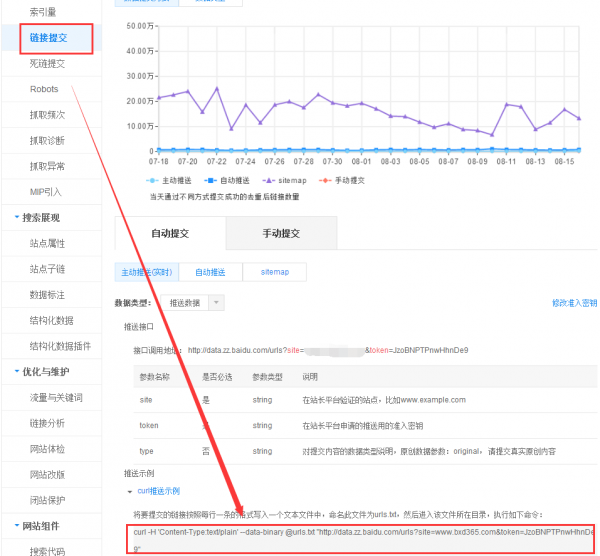600x556 pixels.
Task: Open 抓取诊断 in the sidebar
Action: [x=47, y=140]
